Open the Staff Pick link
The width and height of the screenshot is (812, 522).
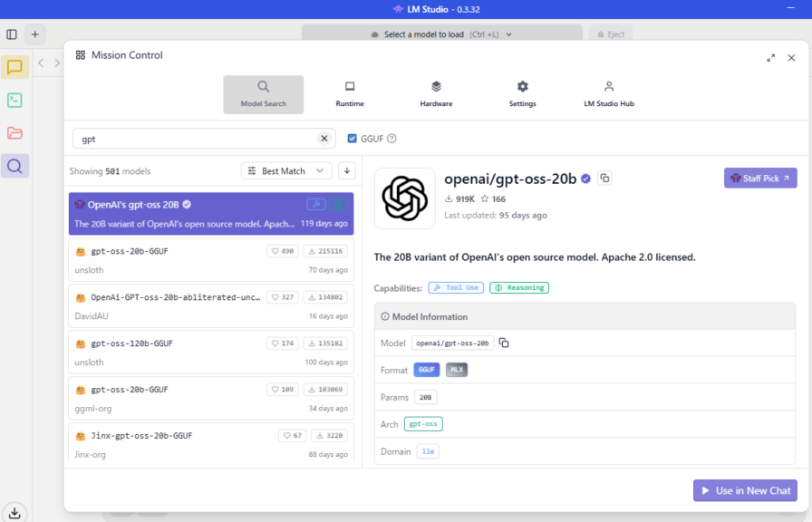coord(759,178)
